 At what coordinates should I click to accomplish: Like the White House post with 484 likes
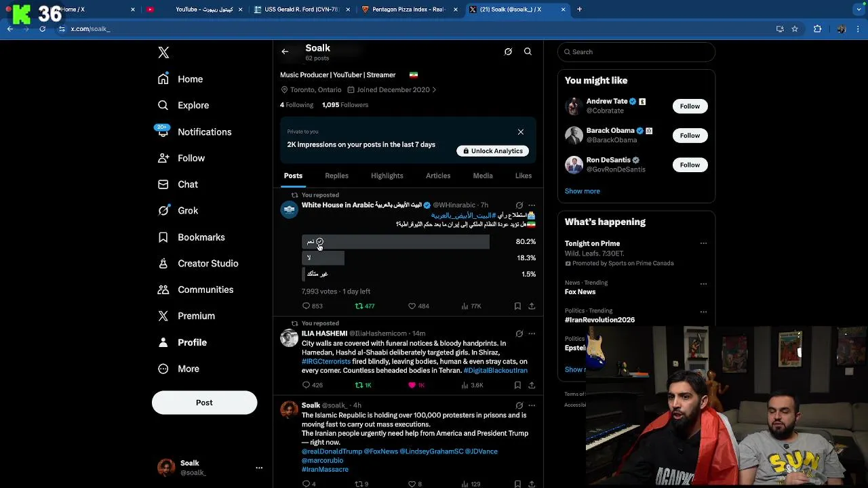pyautogui.click(x=418, y=306)
